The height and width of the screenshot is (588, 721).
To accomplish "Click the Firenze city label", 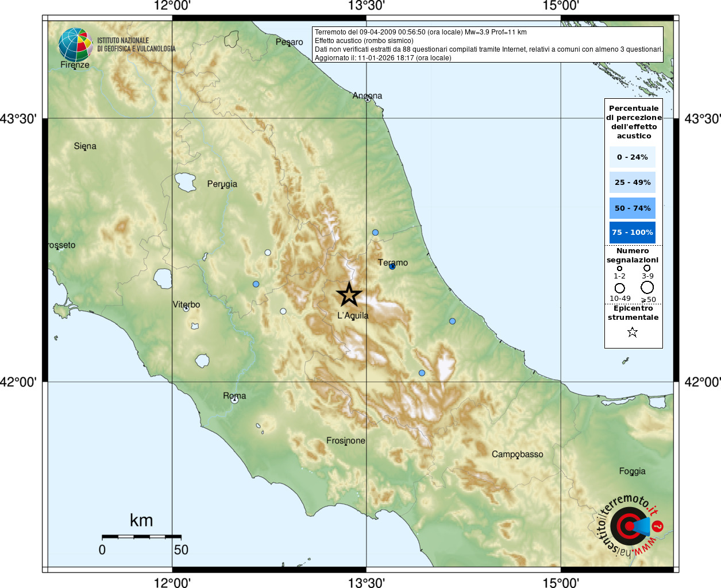I will pos(75,65).
